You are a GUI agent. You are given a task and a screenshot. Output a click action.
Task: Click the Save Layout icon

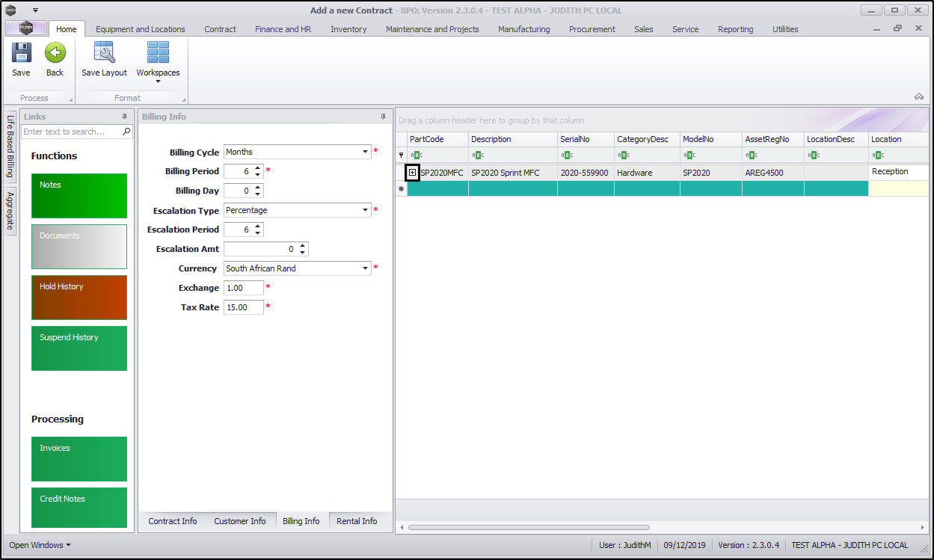pos(104,53)
